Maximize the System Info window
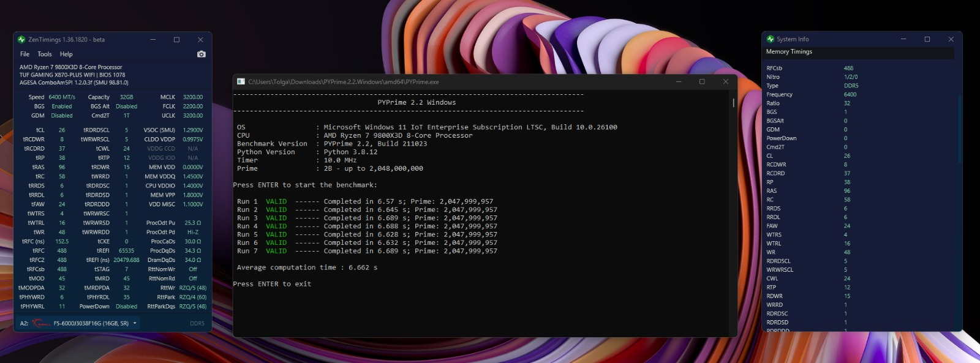The image size is (980, 363). click(x=927, y=39)
